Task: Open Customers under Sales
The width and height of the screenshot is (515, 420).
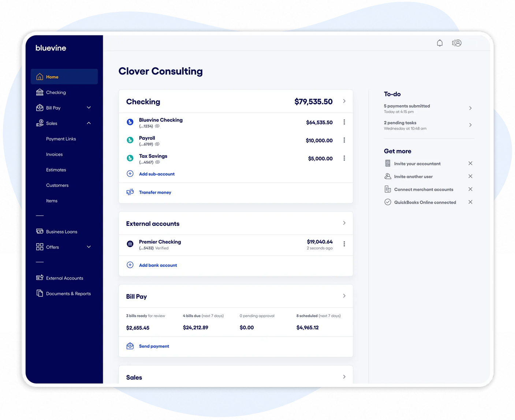Action: (57, 185)
